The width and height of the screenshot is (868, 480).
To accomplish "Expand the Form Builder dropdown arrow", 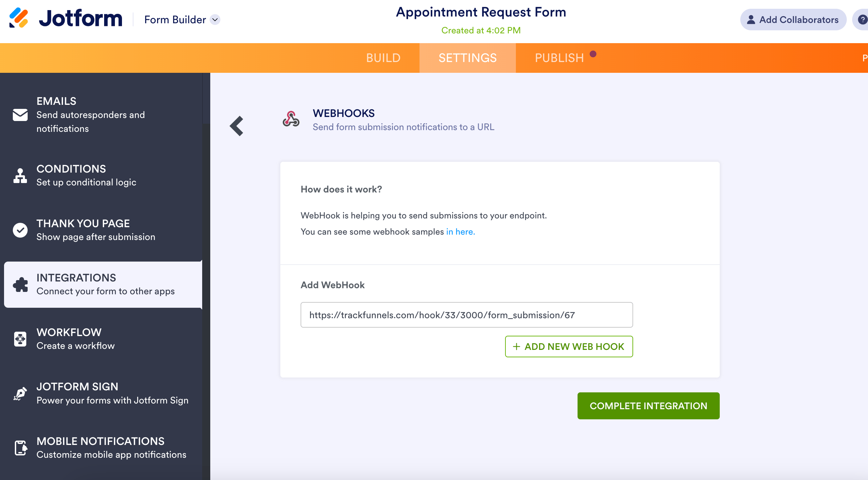I will 215,20.
